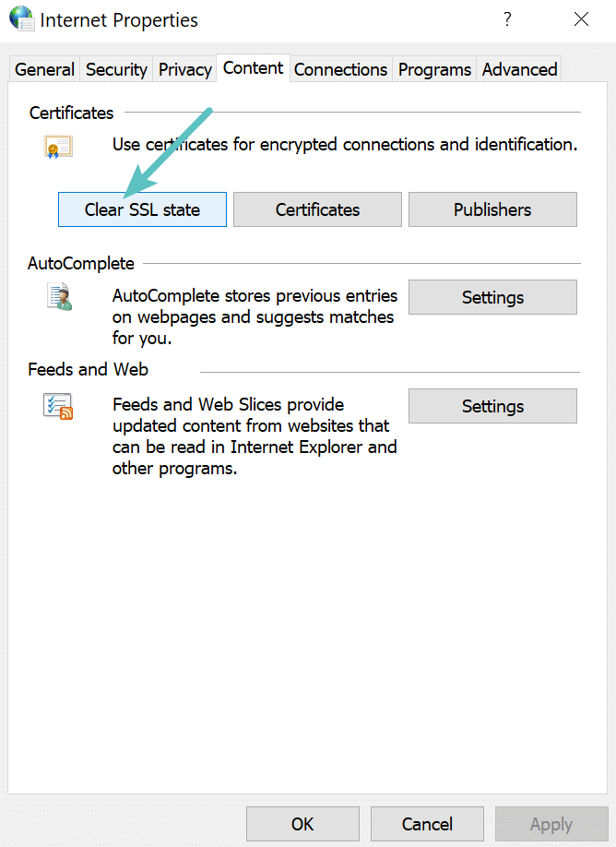Click the Publishers button
Image resolution: width=616 pixels, height=847 pixels.
point(492,209)
